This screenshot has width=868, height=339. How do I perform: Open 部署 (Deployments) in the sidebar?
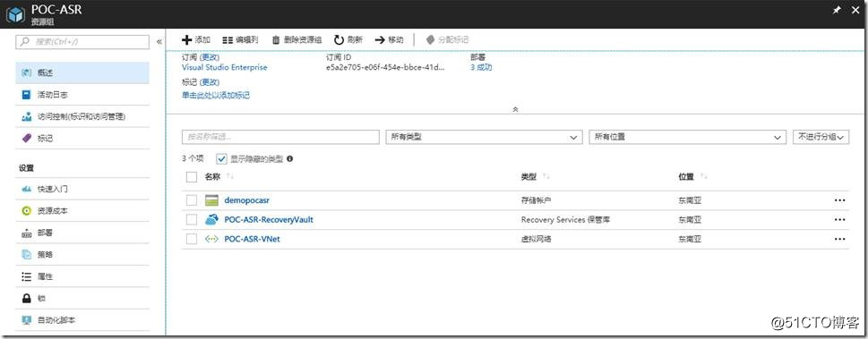click(x=82, y=233)
